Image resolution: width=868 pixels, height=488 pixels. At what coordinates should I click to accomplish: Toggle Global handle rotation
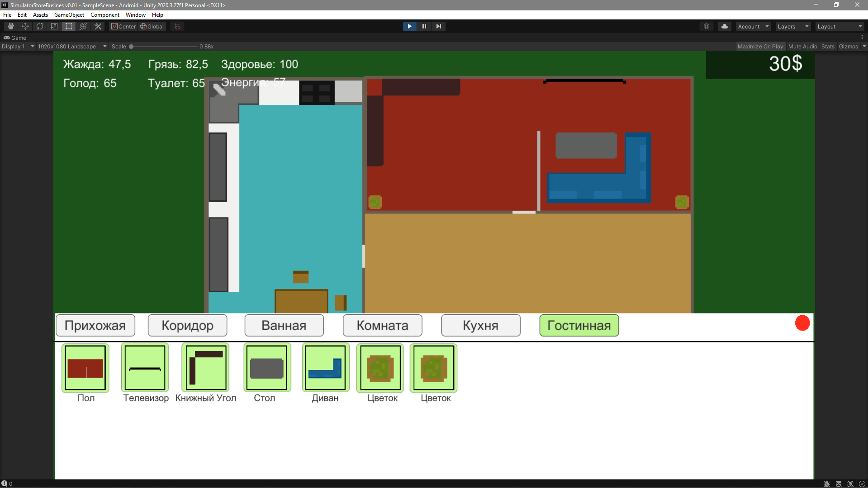click(152, 26)
